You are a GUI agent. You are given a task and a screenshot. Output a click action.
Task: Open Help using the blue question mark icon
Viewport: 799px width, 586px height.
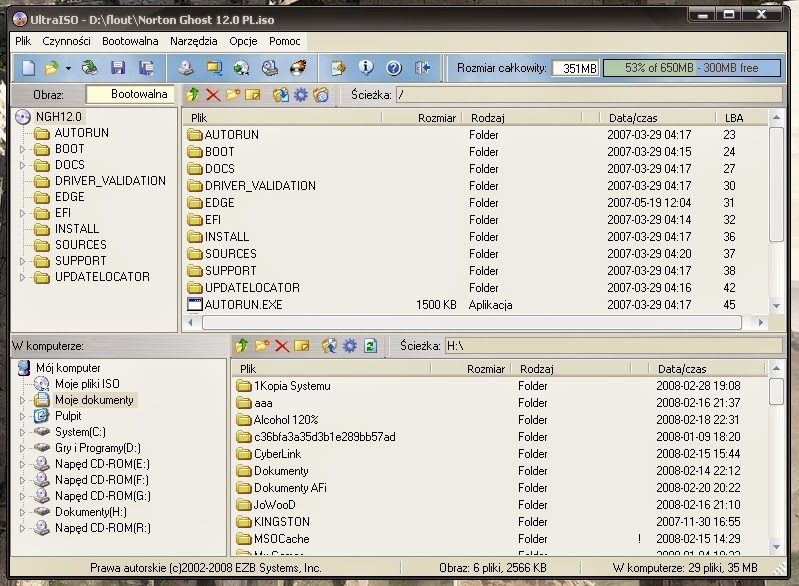(x=394, y=68)
